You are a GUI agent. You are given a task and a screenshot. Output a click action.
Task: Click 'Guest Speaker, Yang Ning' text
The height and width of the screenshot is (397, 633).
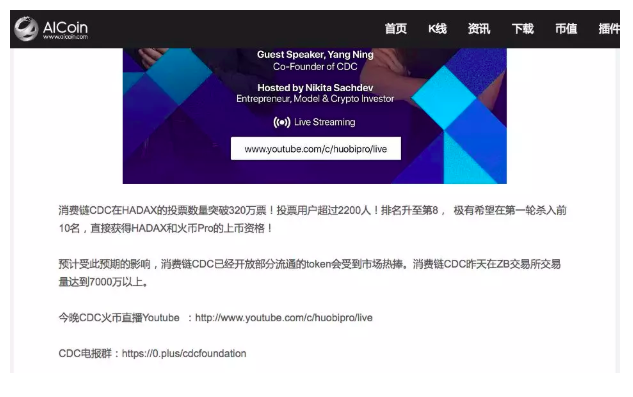coord(315,55)
